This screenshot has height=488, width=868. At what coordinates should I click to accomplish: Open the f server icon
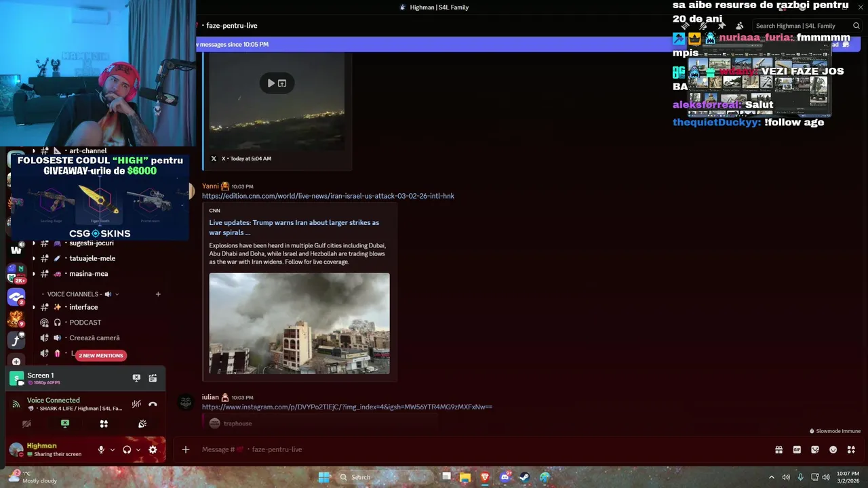click(16, 340)
